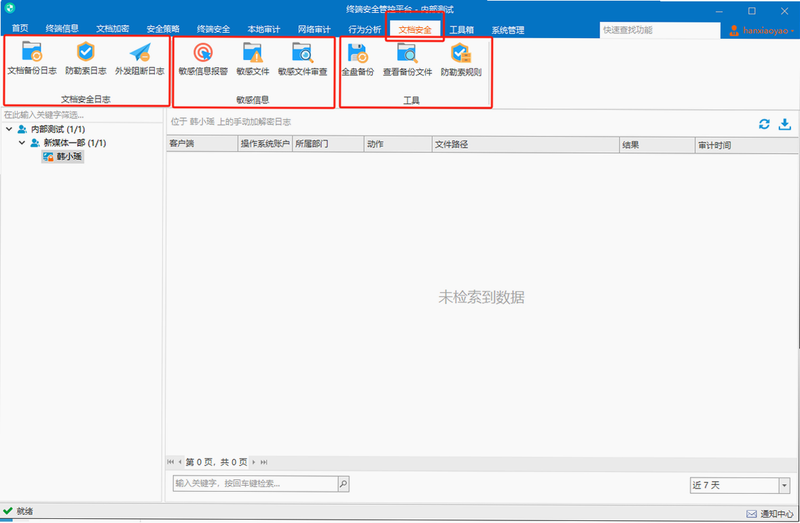
Task: Open 查看备份文件 tool
Action: coord(407,60)
